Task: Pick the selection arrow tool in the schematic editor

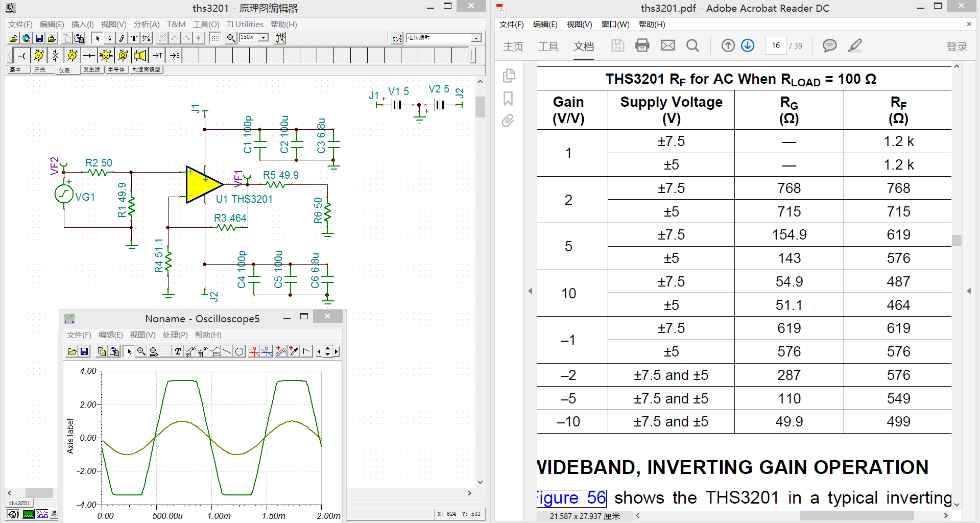Action: [x=97, y=38]
